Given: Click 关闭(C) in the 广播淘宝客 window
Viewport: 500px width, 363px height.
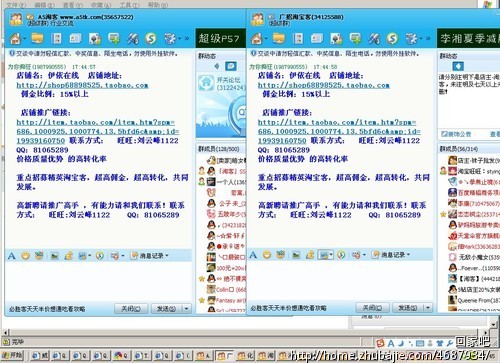Looking at the screenshot, I should click(373, 308).
